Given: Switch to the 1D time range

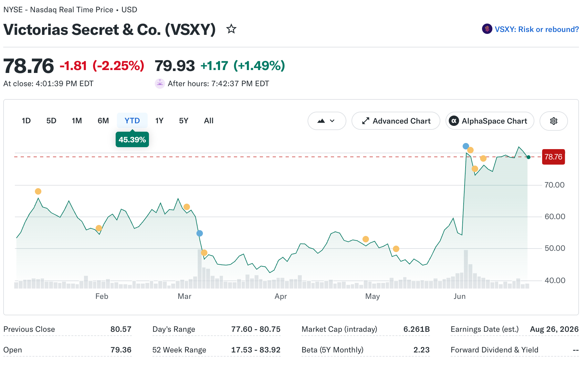Looking at the screenshot, I should pyautogui.click(x=26, y=121).
